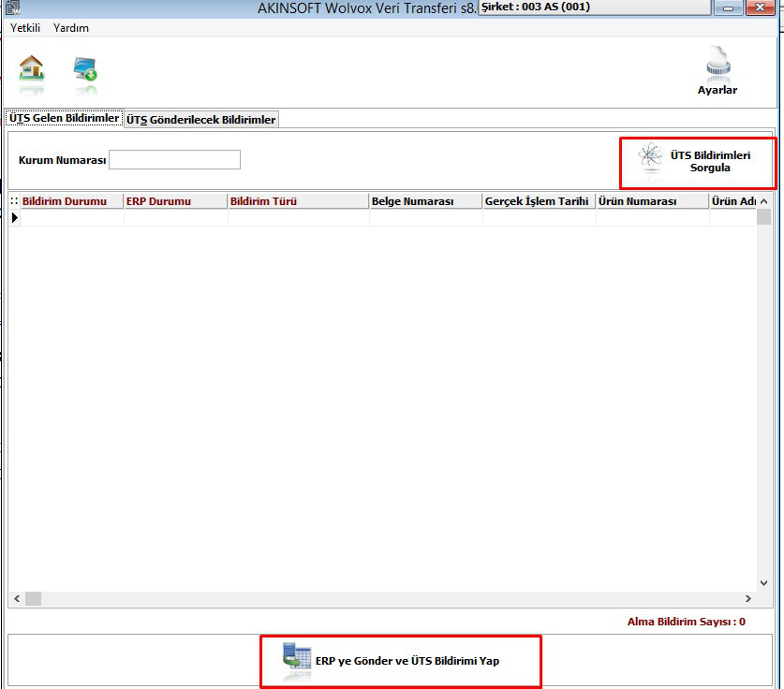Open Ayarlar settings
The height and width of the screenshot is (689, 784).
[x=717, y=71]
